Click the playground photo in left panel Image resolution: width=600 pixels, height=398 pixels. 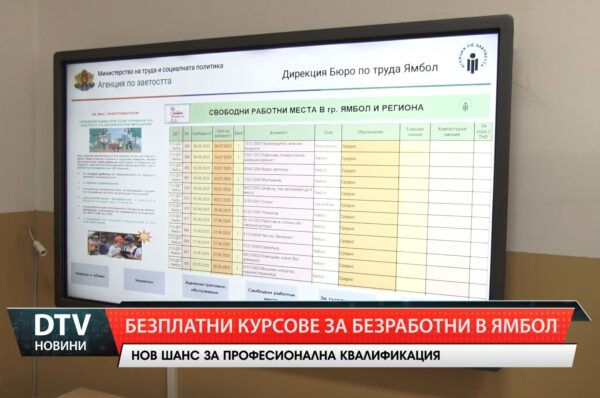coord(116,140)
